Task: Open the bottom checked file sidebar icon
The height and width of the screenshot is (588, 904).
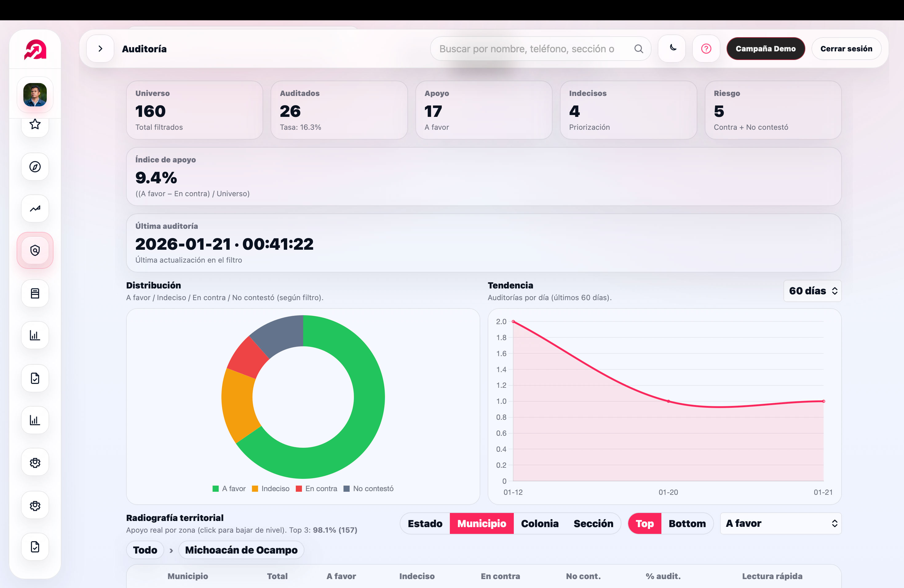Action: coord(35,547)
